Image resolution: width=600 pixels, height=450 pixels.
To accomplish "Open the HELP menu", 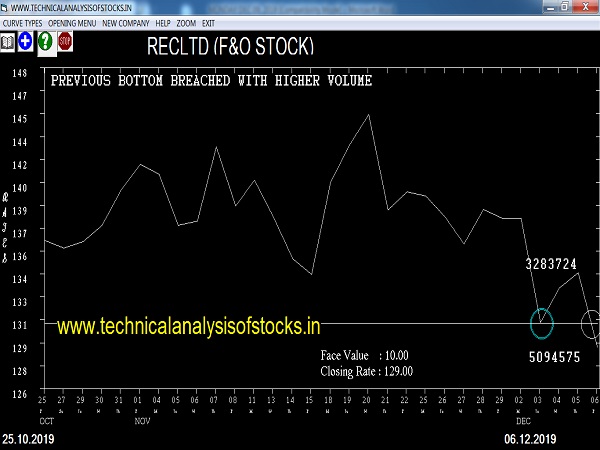I will pyautogui.click(x=163, y=21).
